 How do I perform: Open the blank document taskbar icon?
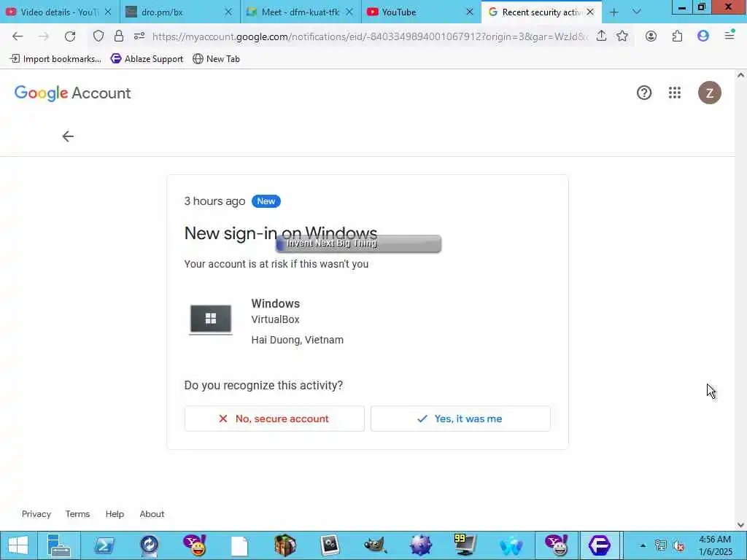[239, 545]
